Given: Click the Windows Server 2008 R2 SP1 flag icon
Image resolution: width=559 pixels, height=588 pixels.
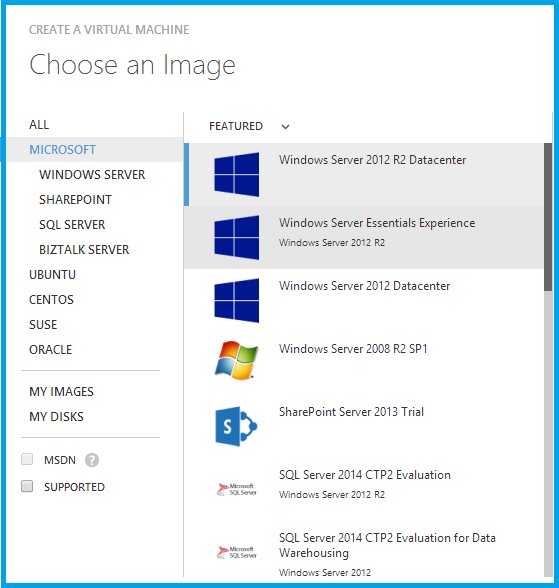Looking at the screenshot, I should point(237,360).
